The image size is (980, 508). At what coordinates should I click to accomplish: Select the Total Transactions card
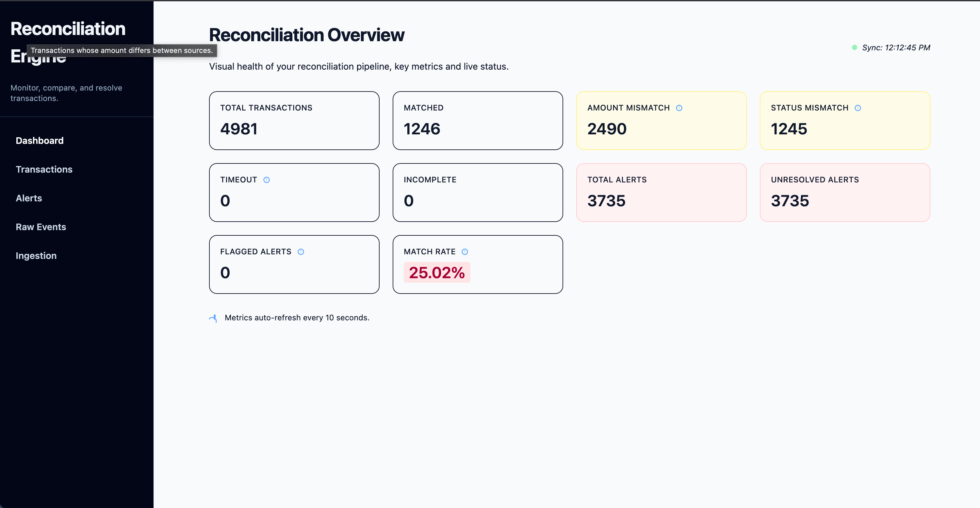click(x=294, y=120)
